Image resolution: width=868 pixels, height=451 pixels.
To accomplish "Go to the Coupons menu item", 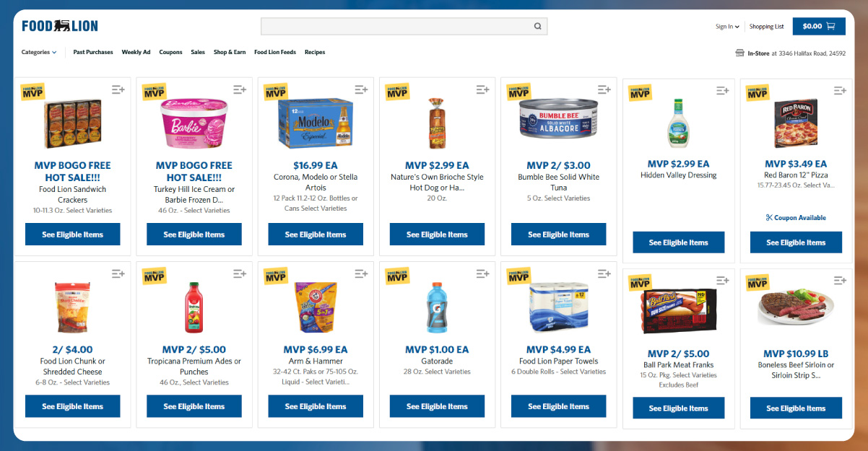I will pyautogui.click(x=170, y=52).
